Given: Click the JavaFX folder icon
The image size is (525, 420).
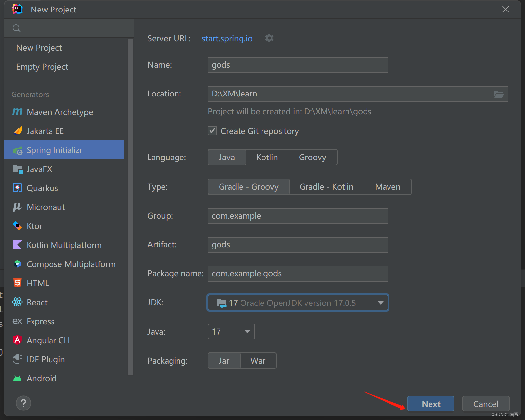Looking at the screenshot, I should (x=17, y=169).
